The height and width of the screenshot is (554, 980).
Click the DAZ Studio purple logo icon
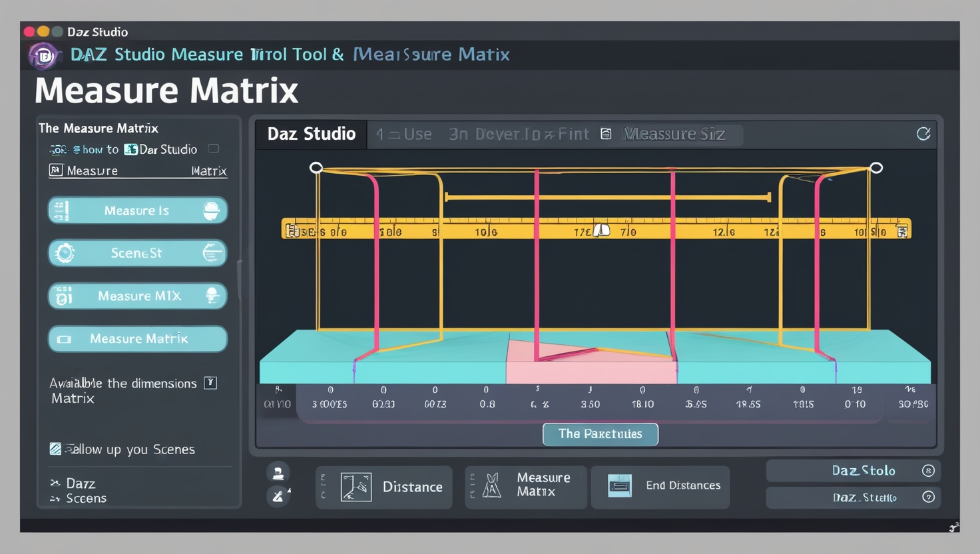44,56
